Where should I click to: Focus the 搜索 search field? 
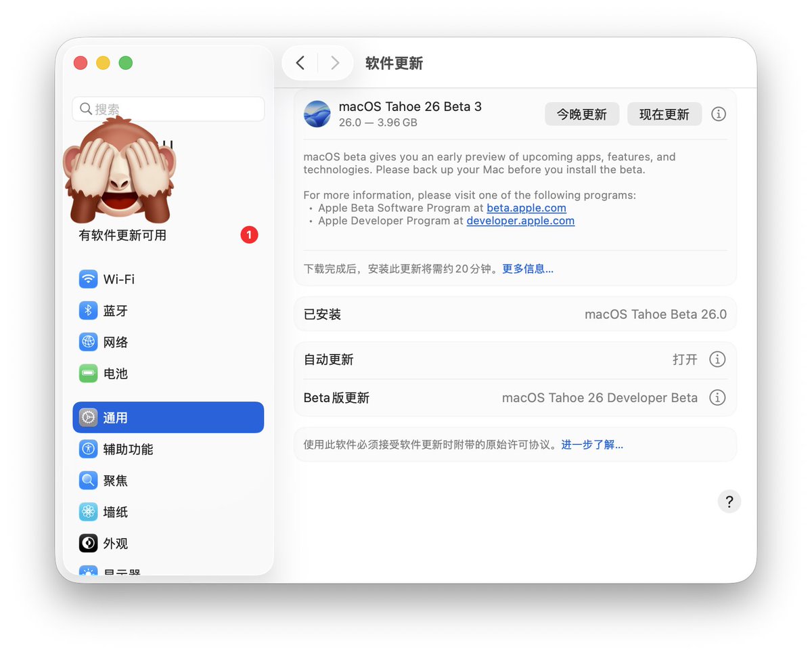[168, 109]
